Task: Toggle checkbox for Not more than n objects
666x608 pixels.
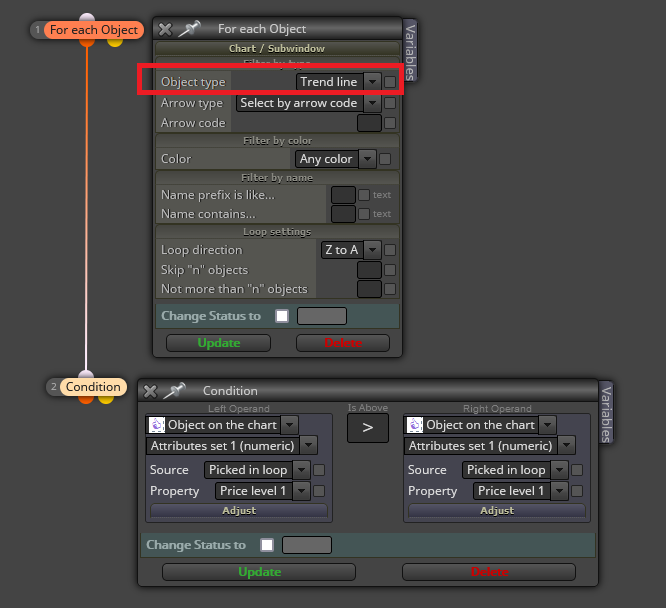Action: click(x=390, y=289)
